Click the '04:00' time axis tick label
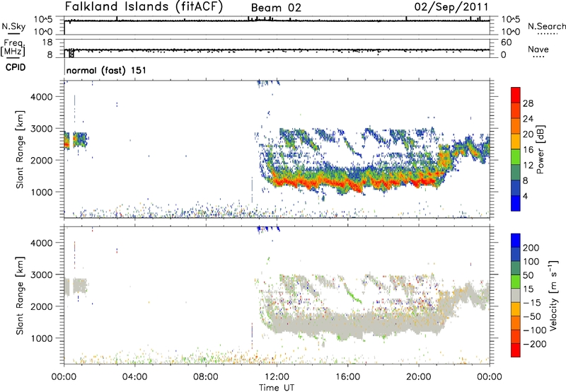The image size is (566, 392). pyautogui.click(x=135, y=377)
